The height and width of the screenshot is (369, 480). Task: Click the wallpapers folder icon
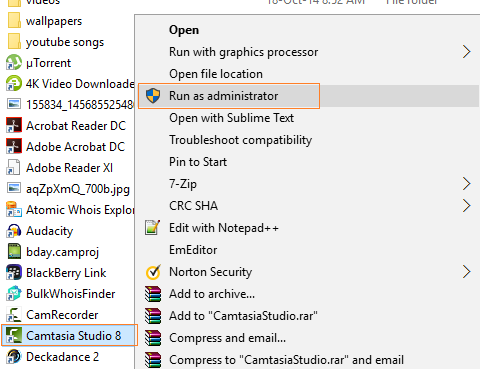[x=14, y=21]
